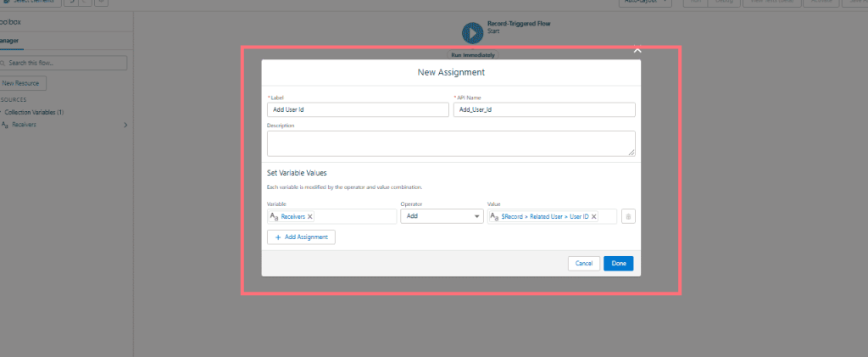Click into the Label input field
The image size is (868, 357).
pyautogui.click(x=357, y=109)
